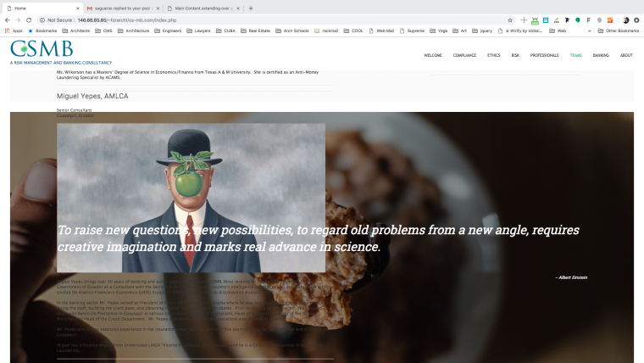Click the address bar URL
Screen dimensions: 644x363
point(127,20)
